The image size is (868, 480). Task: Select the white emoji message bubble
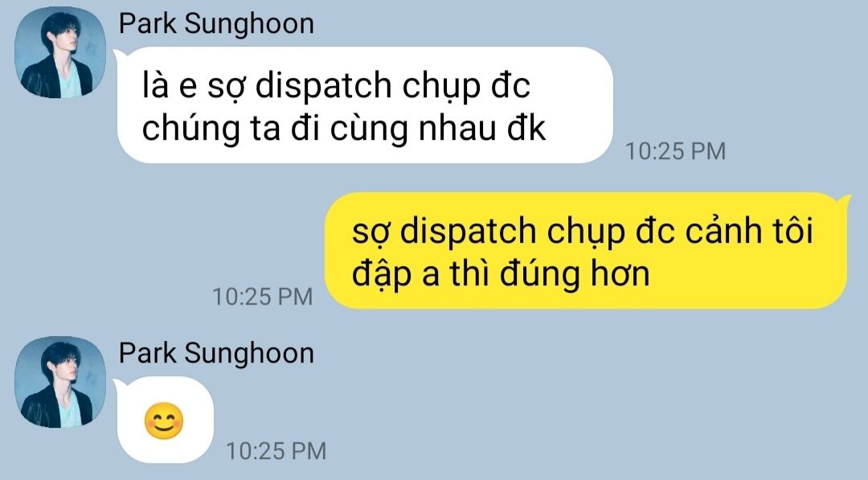pyautogui.click(x=165, y=421)
